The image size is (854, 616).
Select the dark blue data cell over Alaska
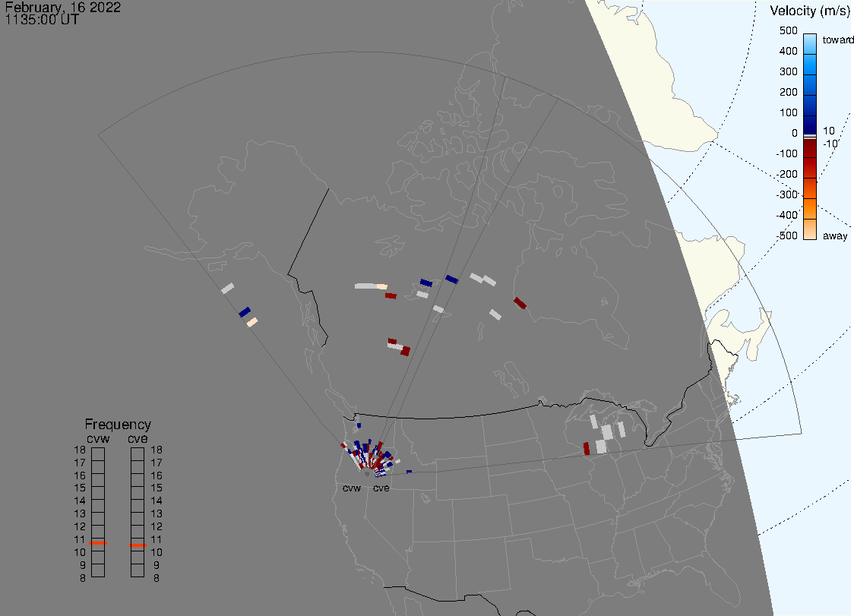point(245,312)
